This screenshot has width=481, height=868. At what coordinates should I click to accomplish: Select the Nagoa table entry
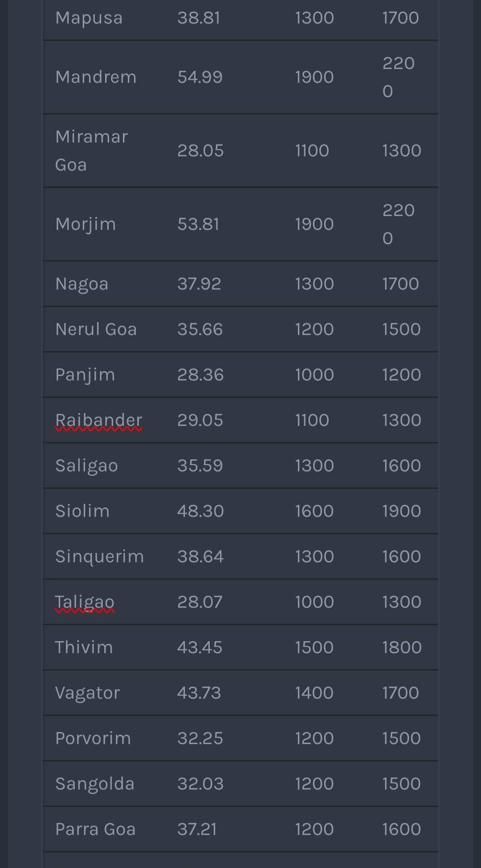[82, 284]
